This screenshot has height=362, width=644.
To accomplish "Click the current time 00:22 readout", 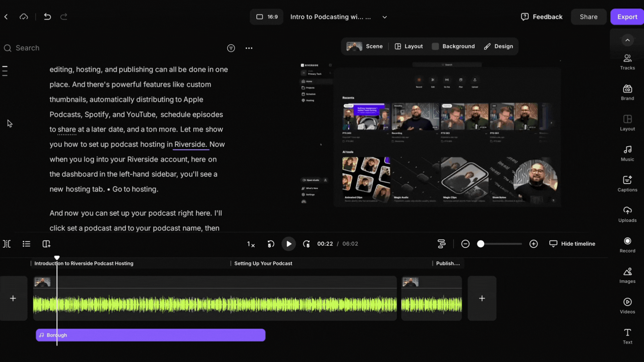I will [325, 244].
